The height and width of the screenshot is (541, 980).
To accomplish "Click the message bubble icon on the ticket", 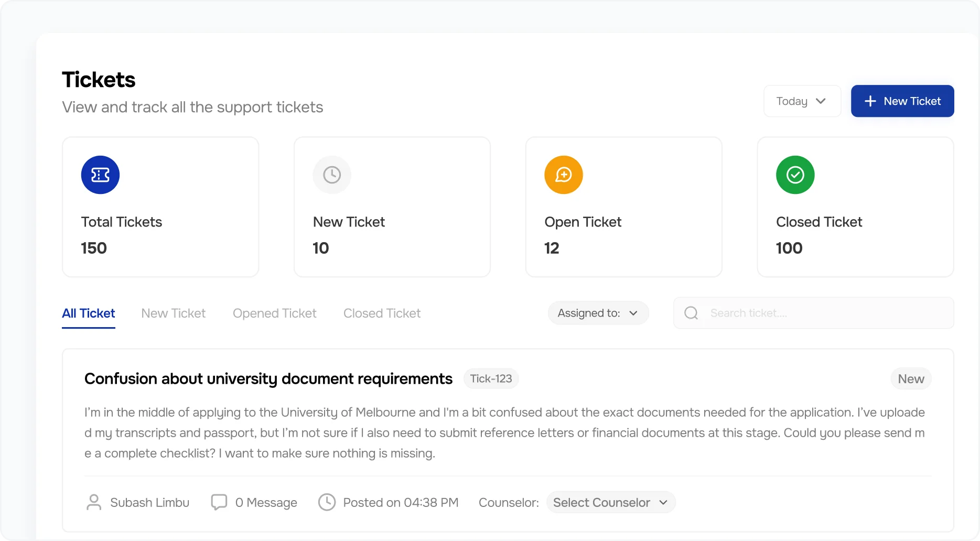I will 220,502.
